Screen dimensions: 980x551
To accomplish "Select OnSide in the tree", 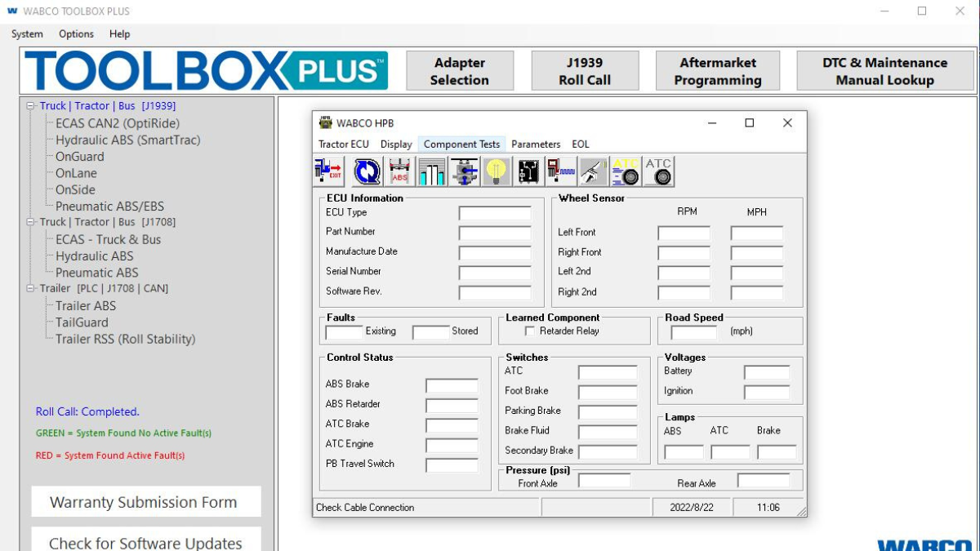I will coord(75,189).
